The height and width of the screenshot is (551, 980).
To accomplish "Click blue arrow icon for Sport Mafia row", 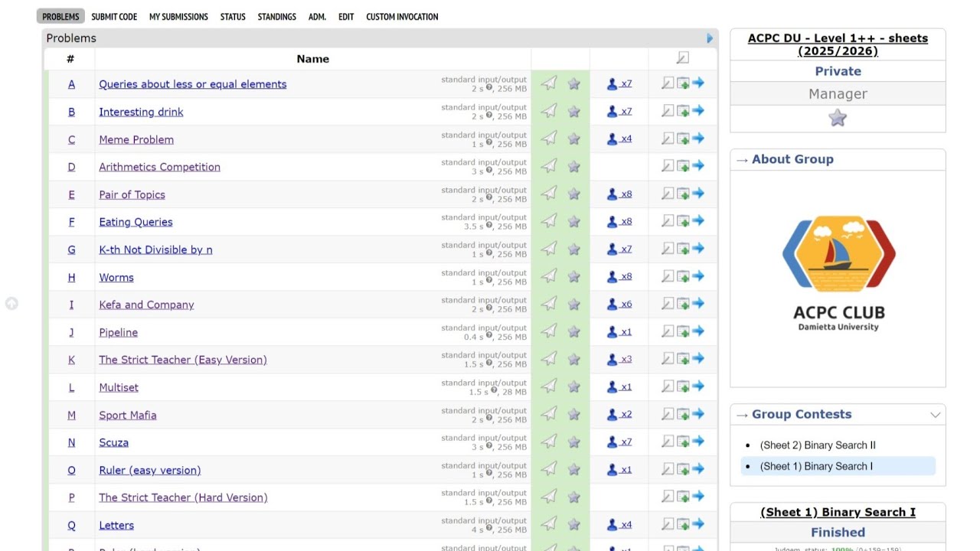I will [x=698, y=414].
